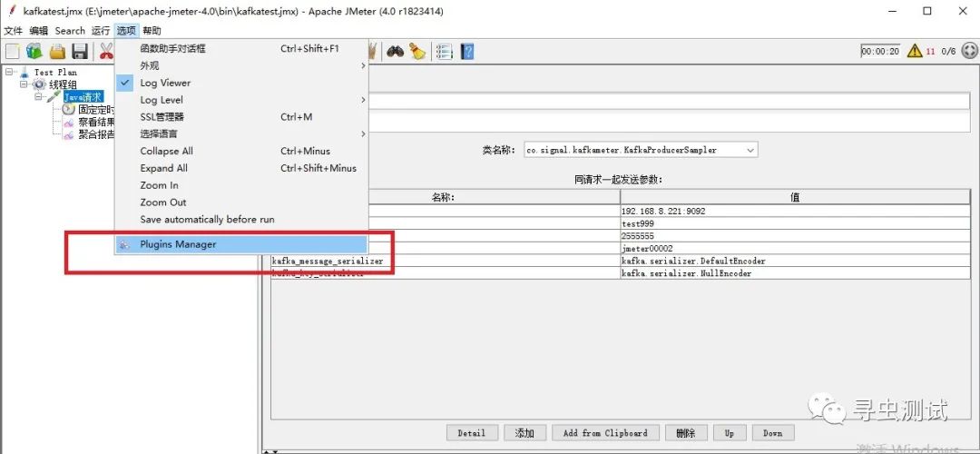Viewport: 980px width, 454px height.
Task: Toggle the Log Viewer checked menu item
Action: tap(241, 83)
